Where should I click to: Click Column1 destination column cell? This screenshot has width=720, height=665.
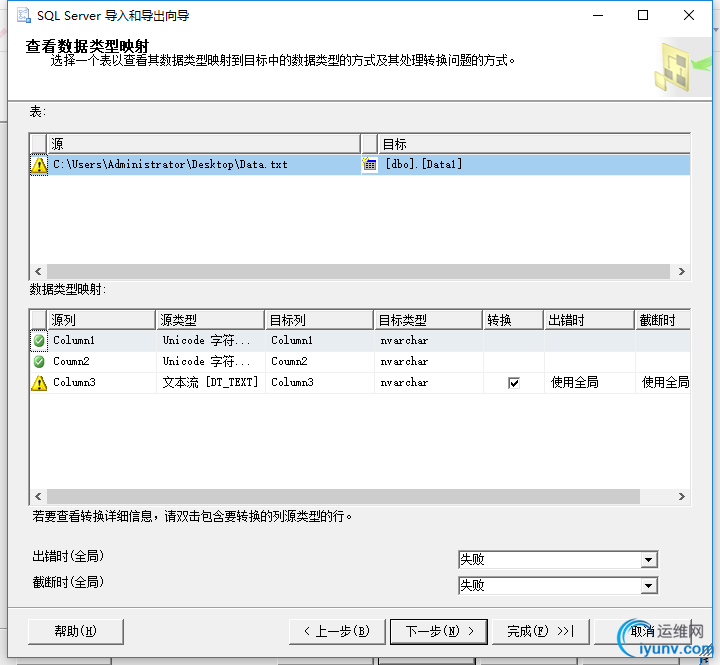(x=320, y=341)
